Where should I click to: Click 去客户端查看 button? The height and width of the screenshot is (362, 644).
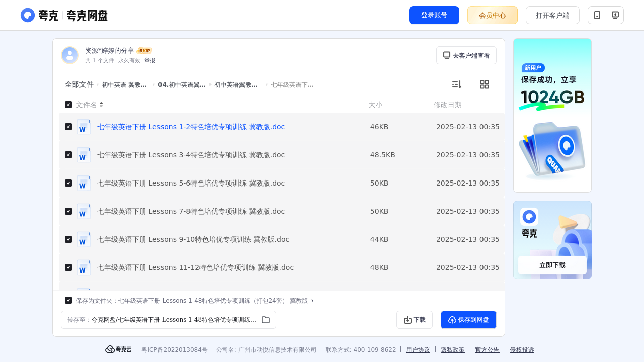[466, 55]
